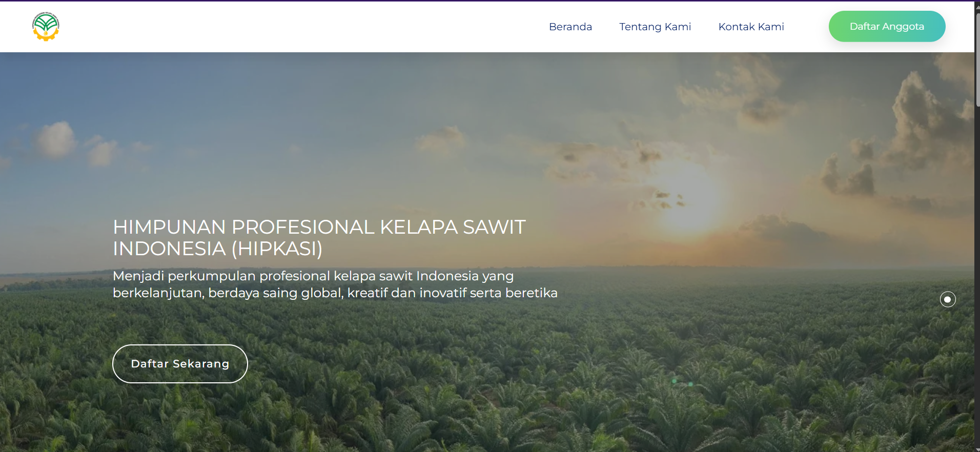Select the slider dot indicator
This screenshot has height=452, width=980.
(948, 299)
